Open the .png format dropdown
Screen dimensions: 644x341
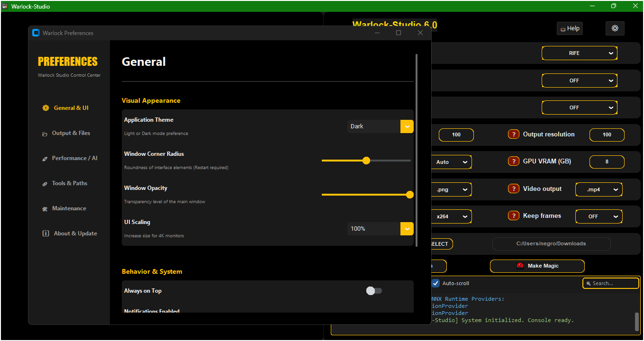(x=452, y=189)
